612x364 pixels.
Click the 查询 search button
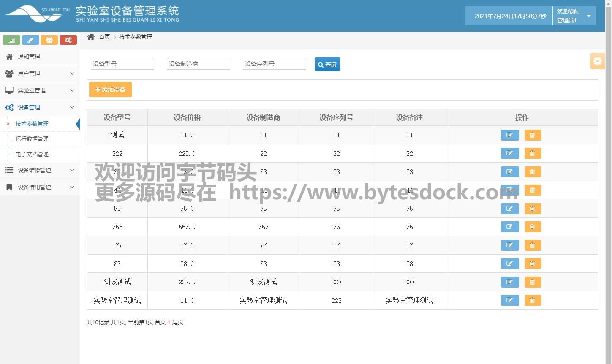point(327,64)
